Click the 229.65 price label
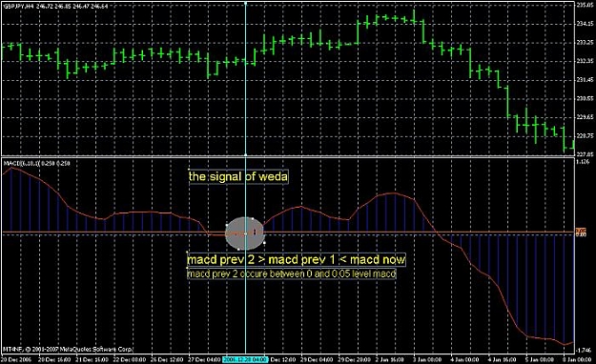596x364 pixels. pyautogui.click(x=585, y=117)
